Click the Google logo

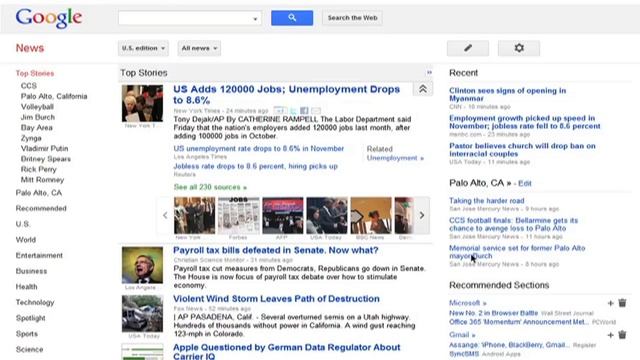tap(49, 18)
